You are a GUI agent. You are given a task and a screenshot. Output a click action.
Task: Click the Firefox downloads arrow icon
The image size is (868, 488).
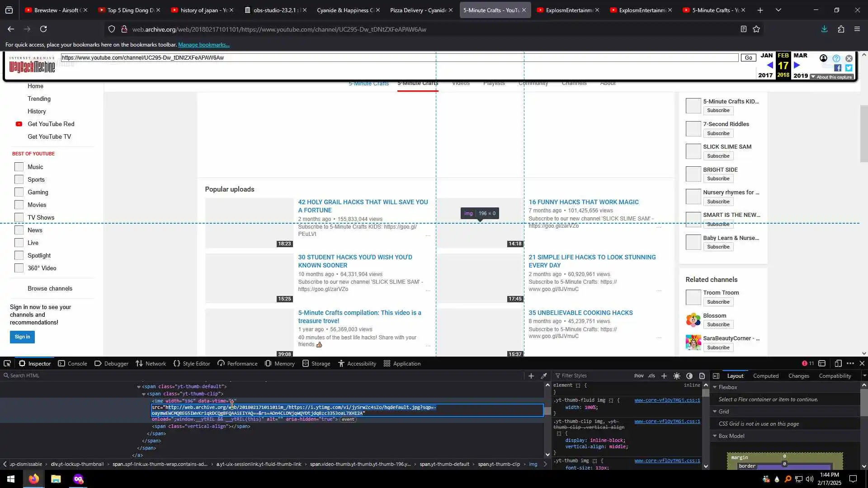(x=824, y=29)
